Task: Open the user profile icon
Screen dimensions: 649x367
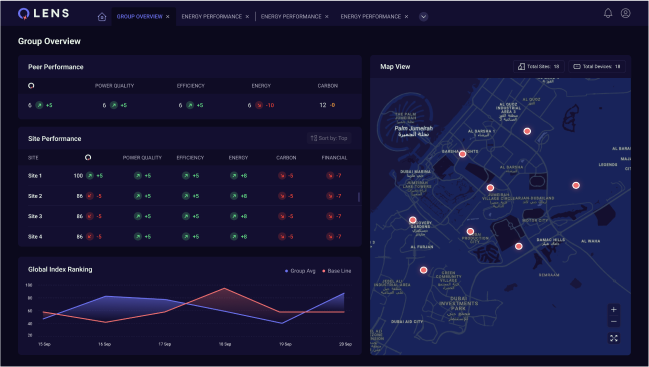Action: click(625, 13)
